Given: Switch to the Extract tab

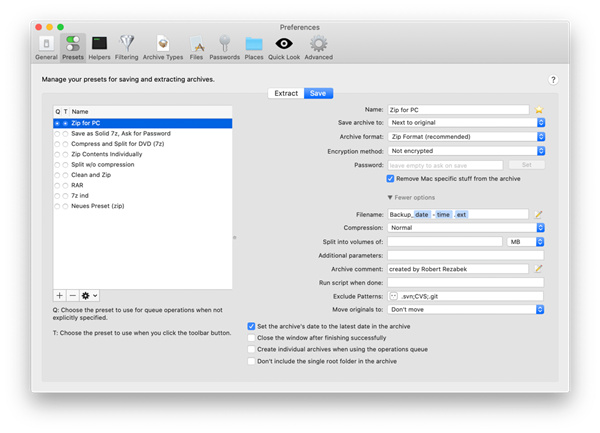Looking at the screenshot, I should (286, 93).
